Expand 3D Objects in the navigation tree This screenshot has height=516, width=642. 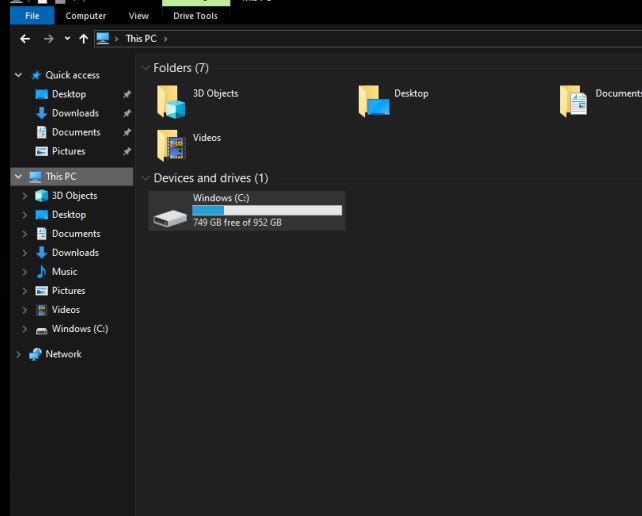coord(25,196)
